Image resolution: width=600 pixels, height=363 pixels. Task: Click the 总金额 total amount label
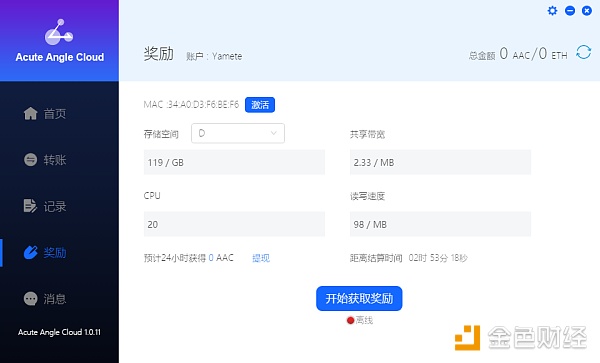(x=482, y=56)
